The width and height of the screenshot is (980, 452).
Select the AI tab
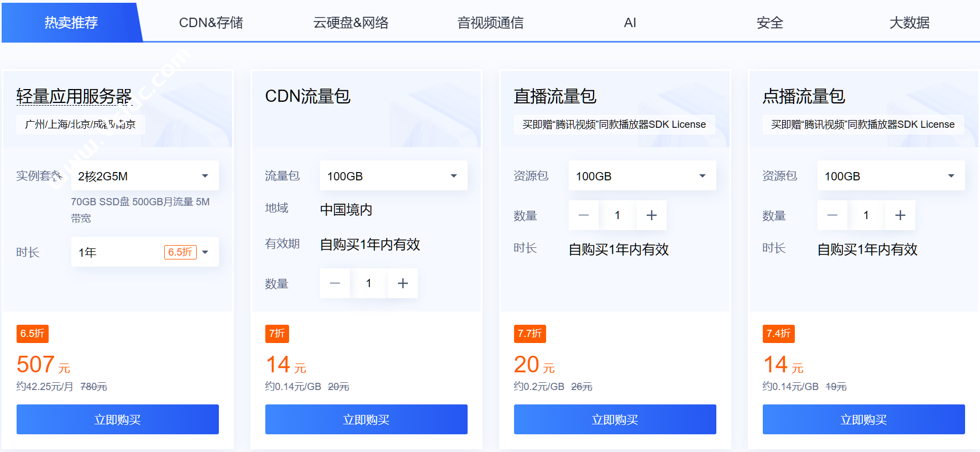630,23
